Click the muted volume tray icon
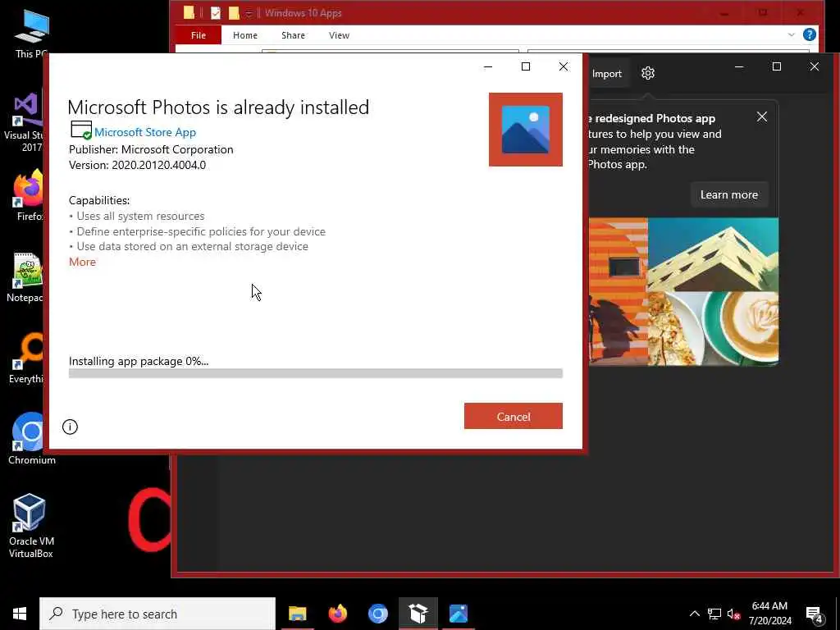 [x=733, y=614]
